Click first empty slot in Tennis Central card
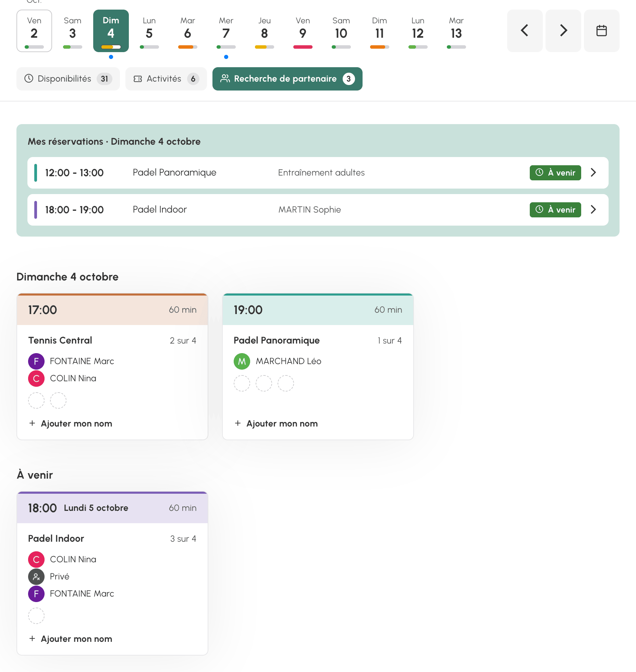Viewport: 636px width, 672px height. click(x=36, y=400)
